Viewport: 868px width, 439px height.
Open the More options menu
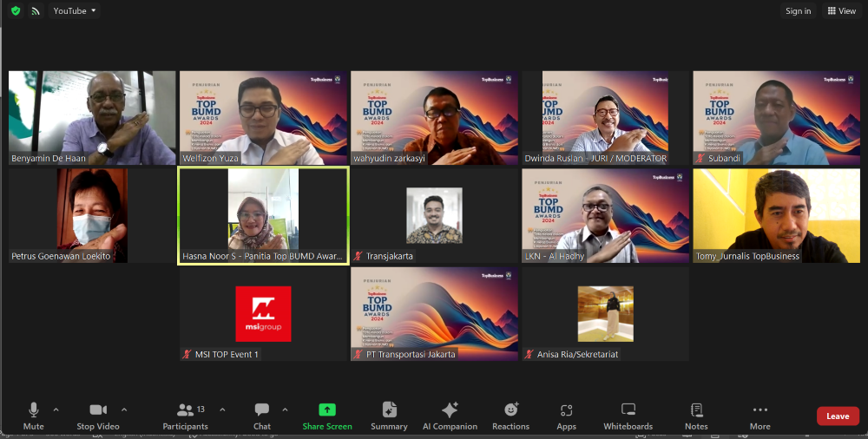(760, 416)
